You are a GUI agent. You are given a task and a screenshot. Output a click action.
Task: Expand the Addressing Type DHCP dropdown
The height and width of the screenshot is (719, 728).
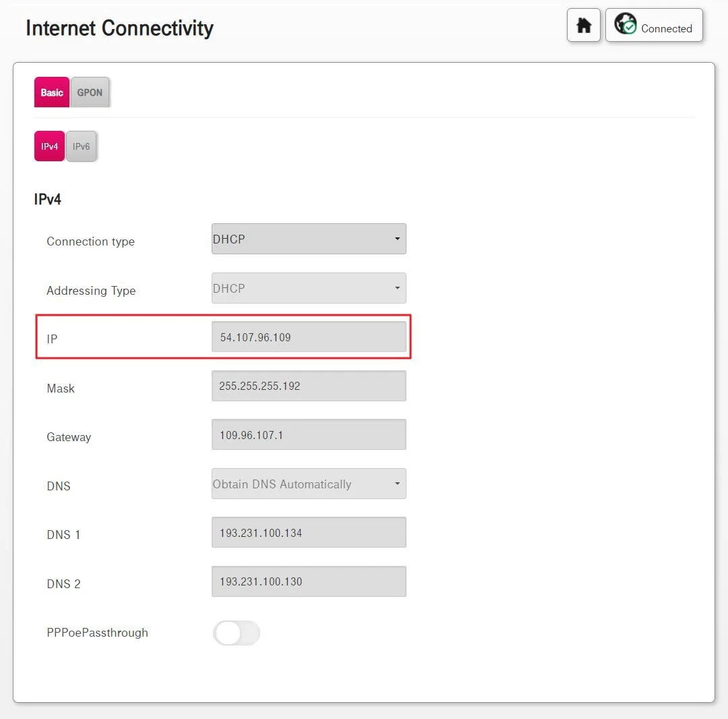point(308,288)
